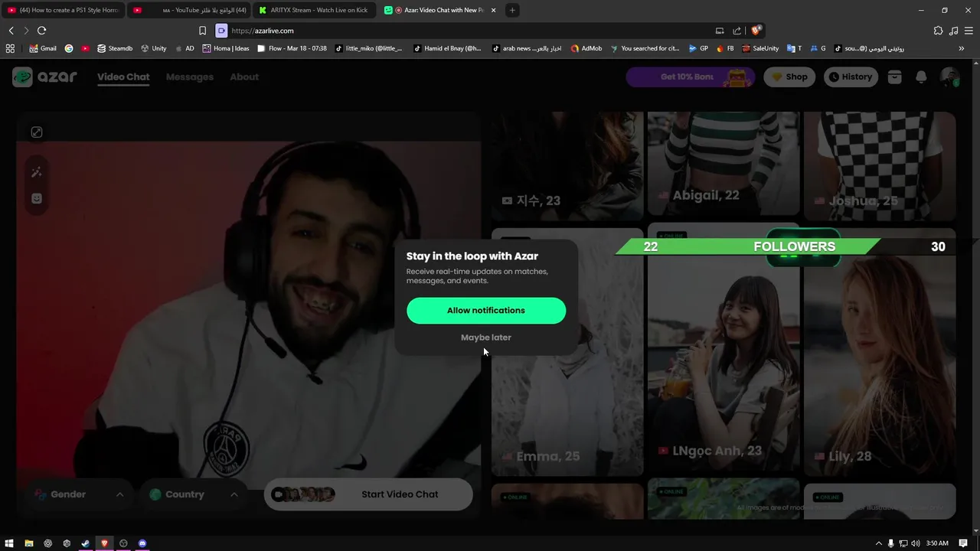The image size is (980, 551).
Task: Open AdMob bookmark
Action: (586, 48)
